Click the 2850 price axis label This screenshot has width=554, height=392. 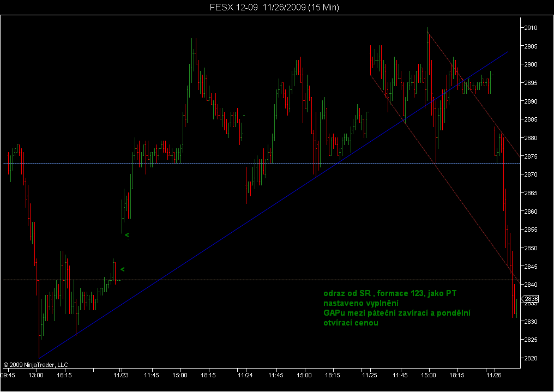(531, 248)
